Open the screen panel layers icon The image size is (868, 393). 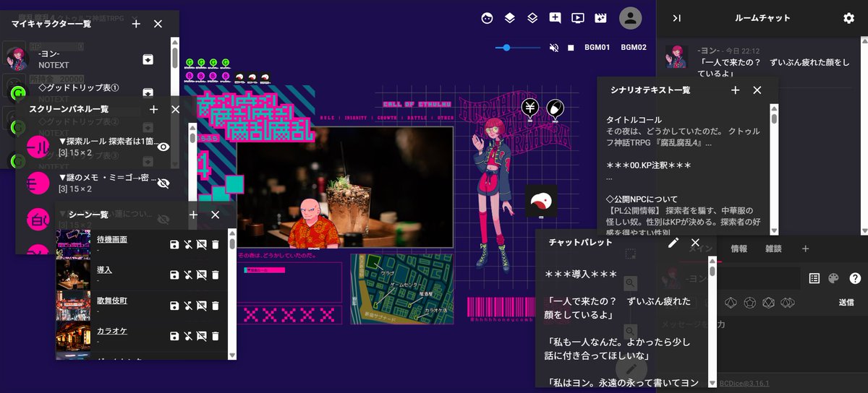click(510, 18)
